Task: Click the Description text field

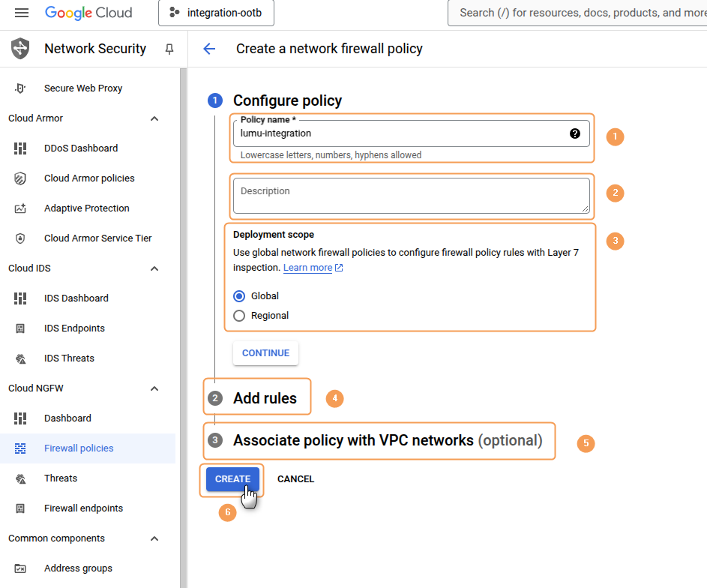Action: coord(411,196)
